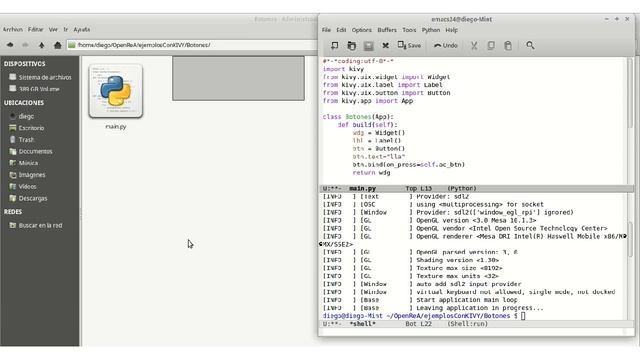This screenshot has height=360, width=640.
Task: Click the Home icon in the file manager
Action: (x=58, y=45)
